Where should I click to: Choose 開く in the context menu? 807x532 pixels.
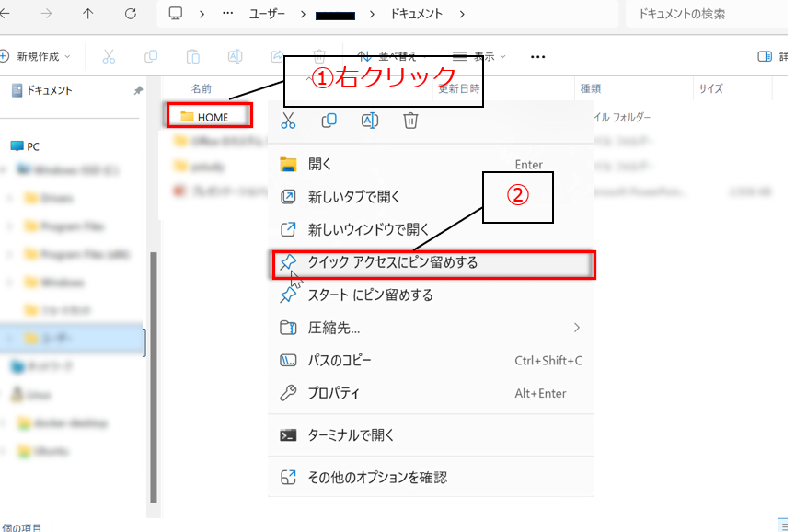pyautogui.click(x=431, y=165)
